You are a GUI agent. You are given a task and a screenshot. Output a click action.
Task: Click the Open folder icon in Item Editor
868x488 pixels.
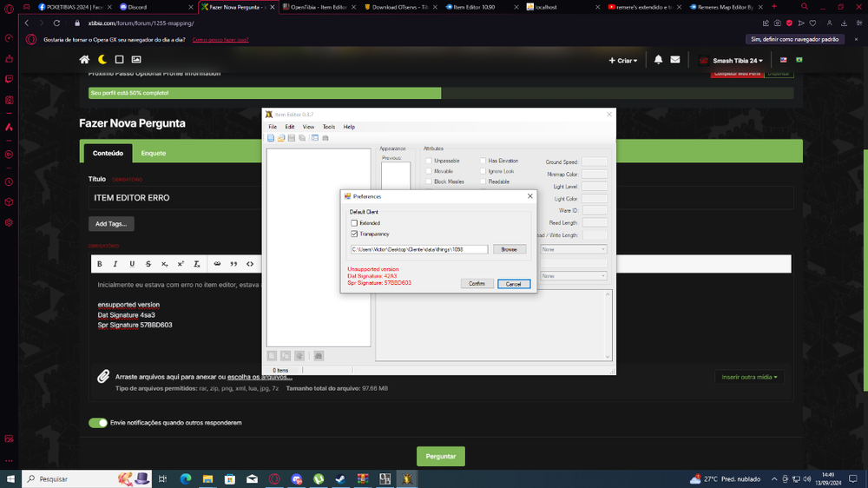[x=281, y=138]
